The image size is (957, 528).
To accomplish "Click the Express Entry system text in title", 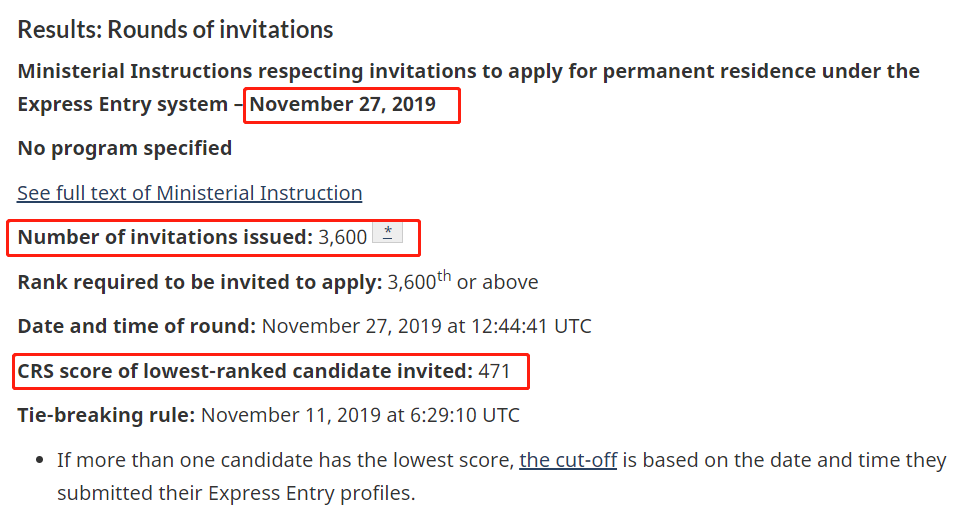I will (123, 104).
